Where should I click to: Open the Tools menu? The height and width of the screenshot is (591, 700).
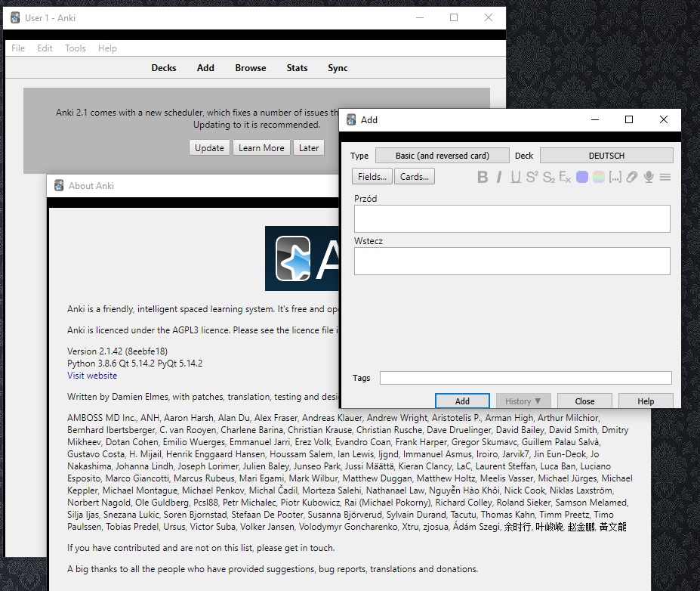pyautogui.click(x=75, y=48)
